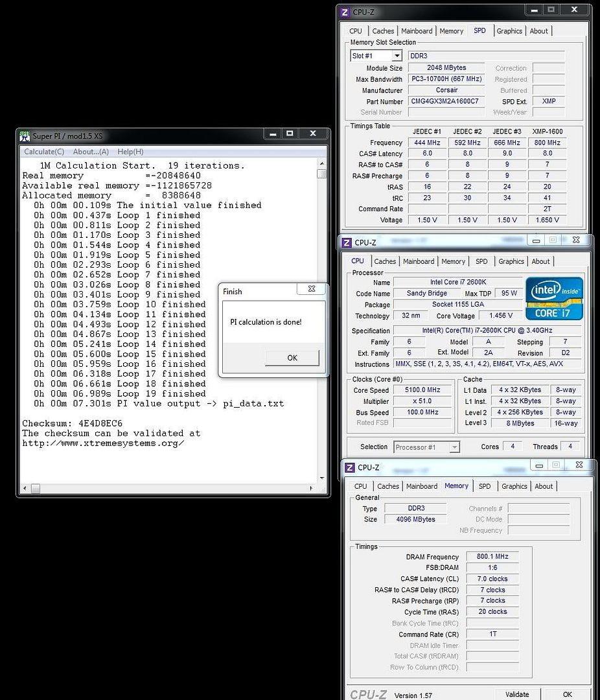
Task: Select SPD tab in bottom CPU-Z window
Action: [x=485, y=486]
